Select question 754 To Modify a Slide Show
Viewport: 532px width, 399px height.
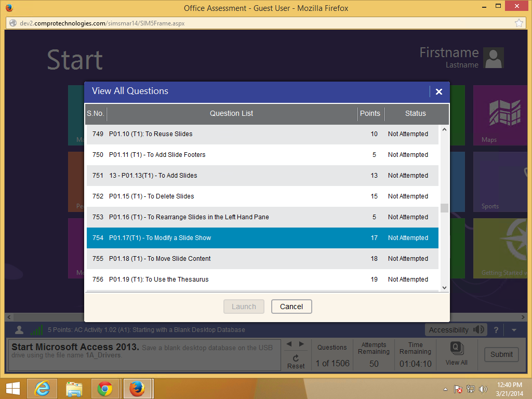coord(262,238)
